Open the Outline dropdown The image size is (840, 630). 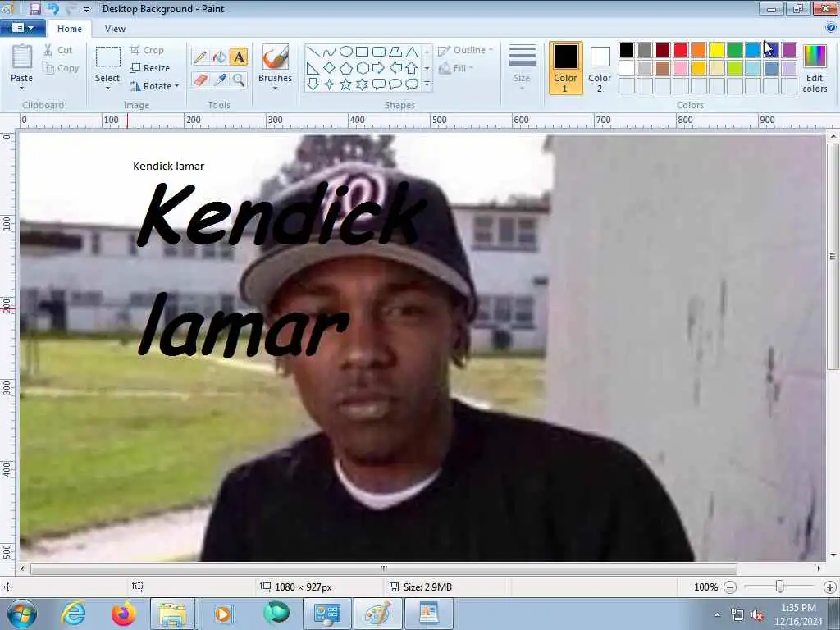466,50
